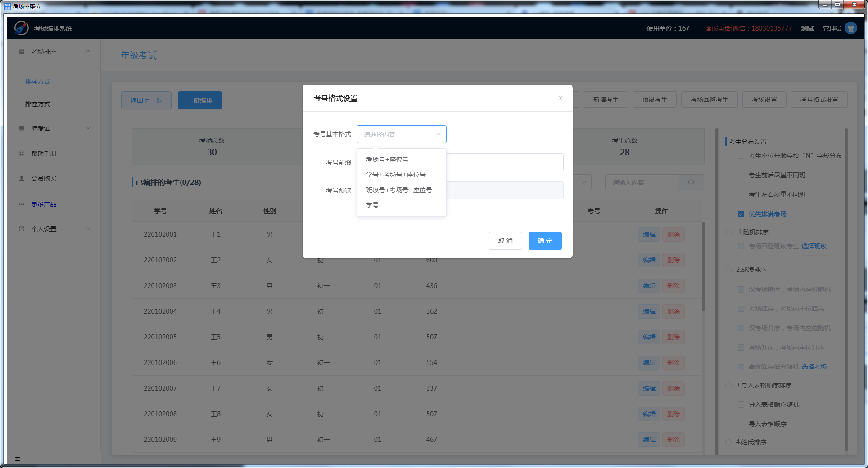Viewport: 868px width, 468px height.
Task: Open 更多产品 sidebar item
Action: point(44,204)
